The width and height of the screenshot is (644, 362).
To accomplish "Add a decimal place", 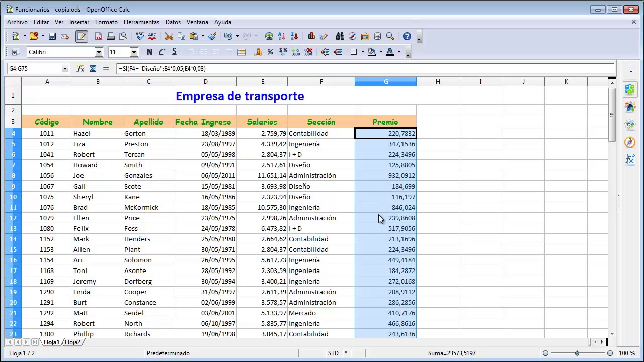I will 295,52.
